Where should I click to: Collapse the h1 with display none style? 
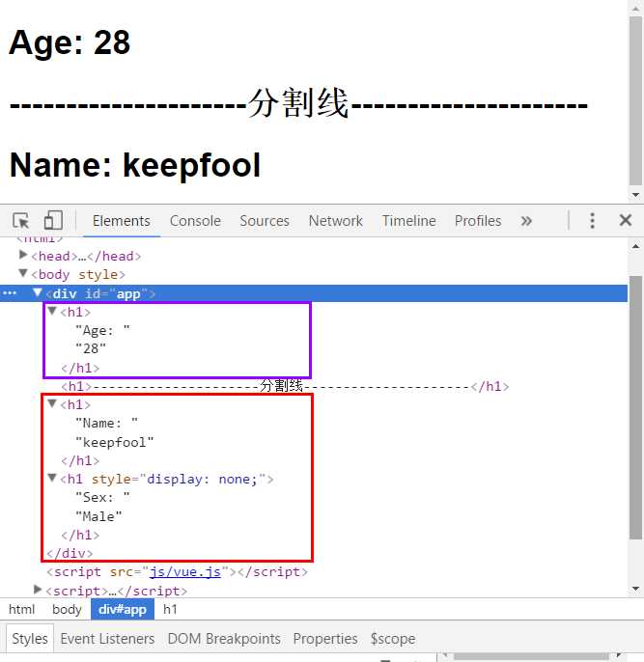click(52, 479)
